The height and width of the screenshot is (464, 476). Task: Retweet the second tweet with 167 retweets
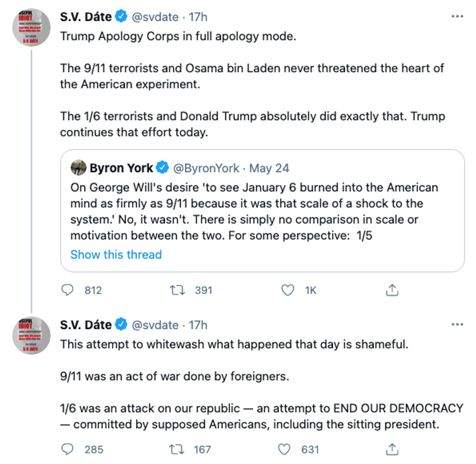click(177, 449)
